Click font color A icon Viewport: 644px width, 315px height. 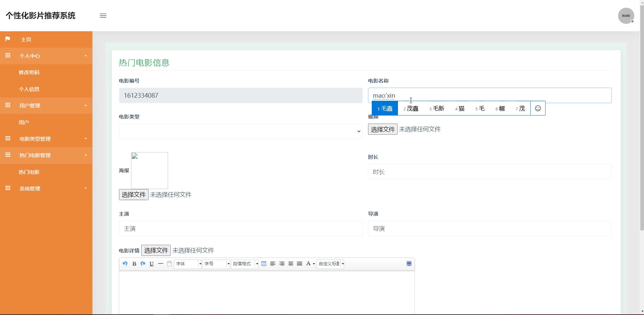click(308, 264)
